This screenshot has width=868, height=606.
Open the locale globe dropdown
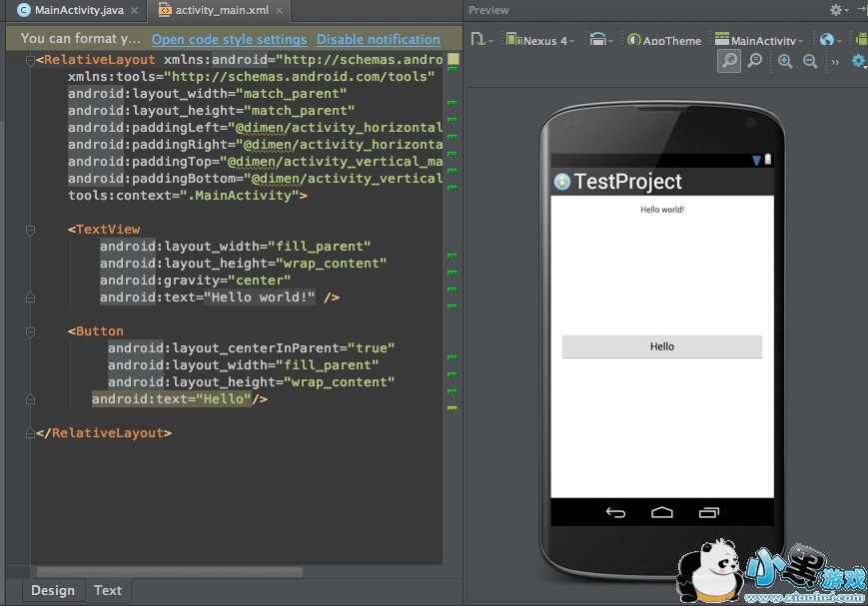coord(827,40)
